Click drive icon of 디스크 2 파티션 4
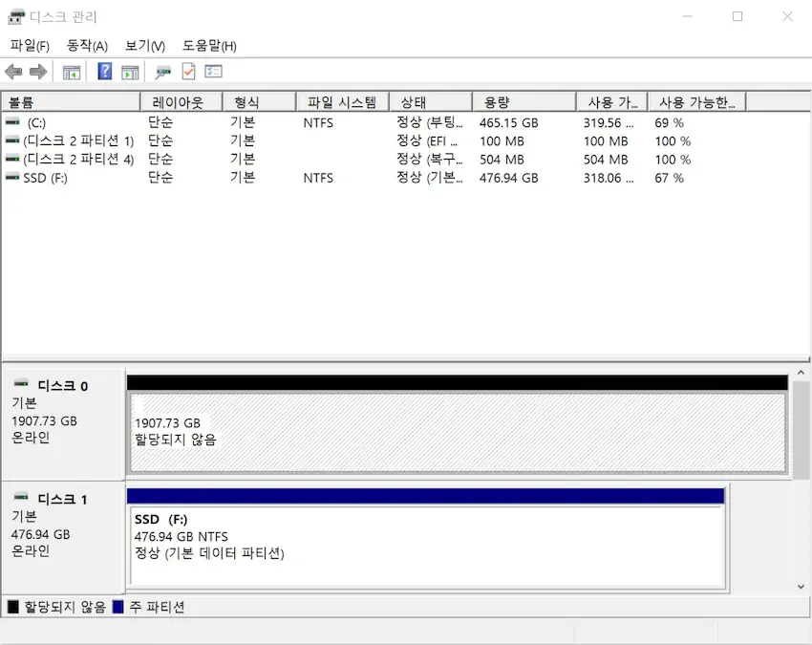The image size is (812, 645). 12,159
